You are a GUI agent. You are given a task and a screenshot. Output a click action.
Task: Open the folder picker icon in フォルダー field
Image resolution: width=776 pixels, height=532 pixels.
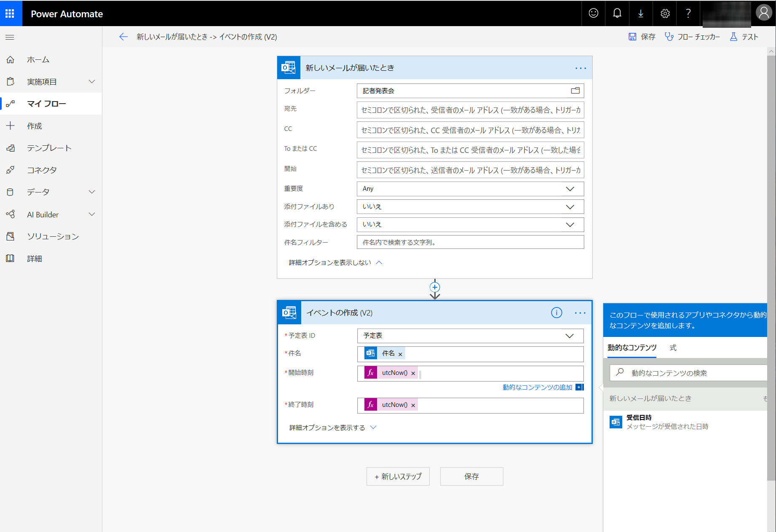[575, 91]
